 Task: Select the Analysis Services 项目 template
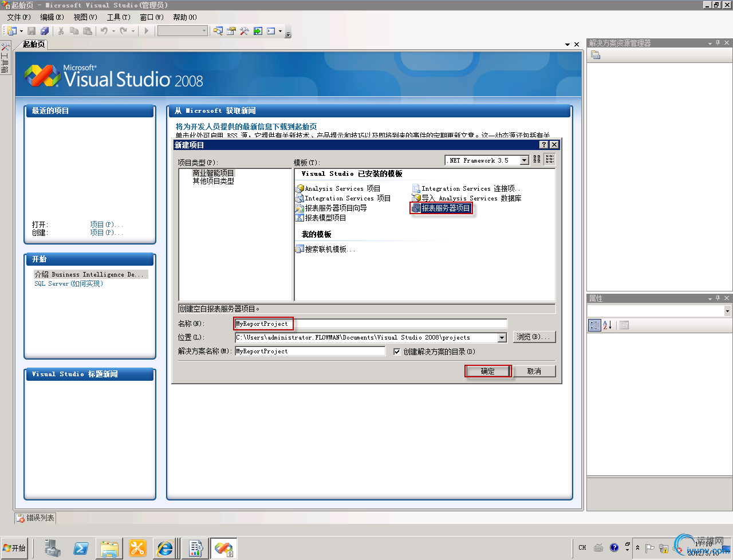tap(338, 188)
